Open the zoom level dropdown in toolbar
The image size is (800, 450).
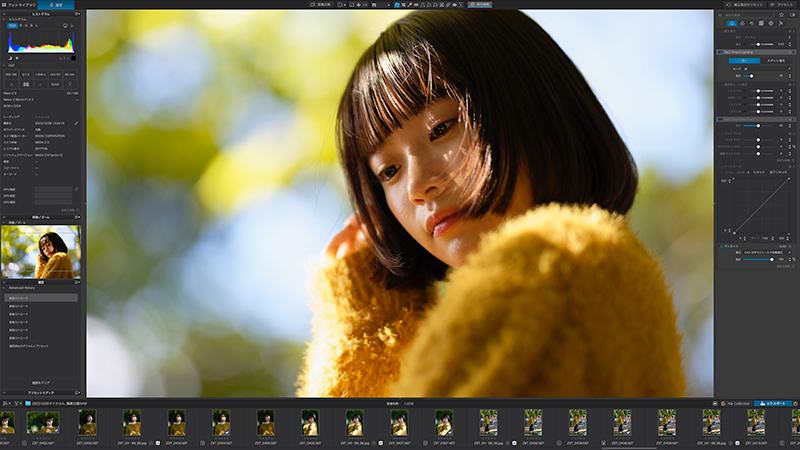[389, 5]
